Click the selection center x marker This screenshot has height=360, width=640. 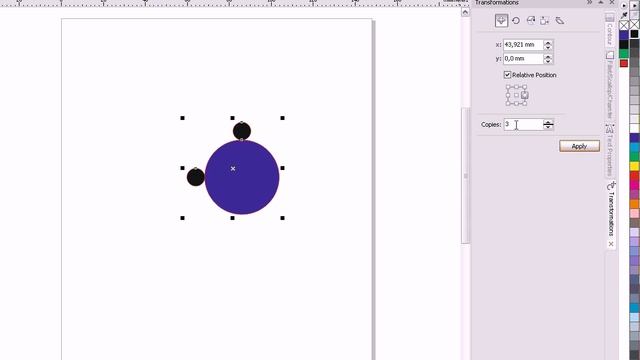pos(233,168)
